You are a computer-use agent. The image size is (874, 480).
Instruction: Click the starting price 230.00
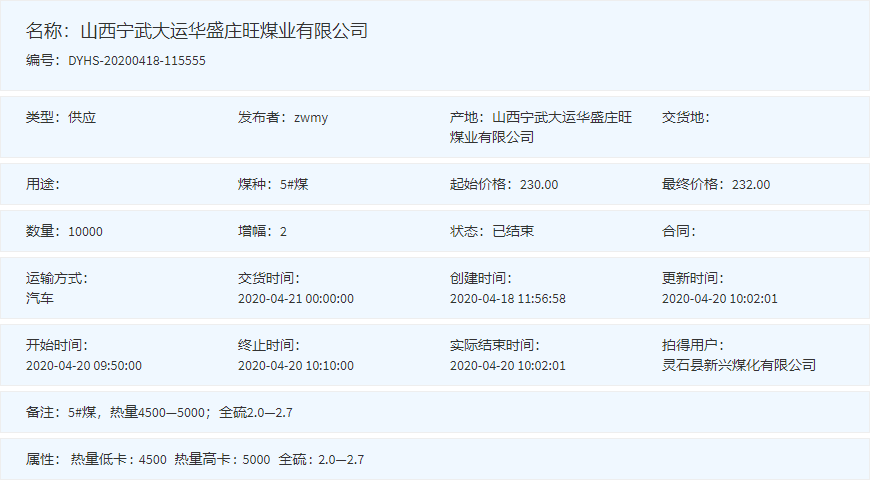pyautogui.click(x=539, y=184)
